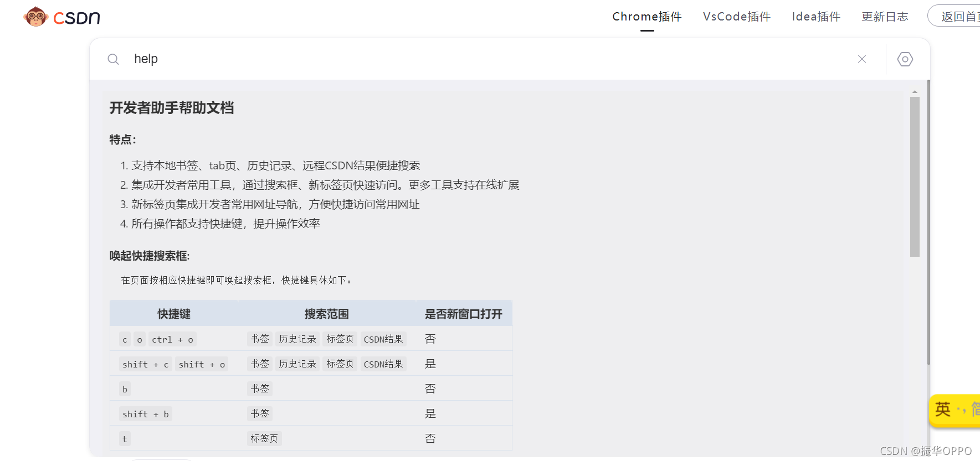Clear the search box with X icon

pos(862,59)
